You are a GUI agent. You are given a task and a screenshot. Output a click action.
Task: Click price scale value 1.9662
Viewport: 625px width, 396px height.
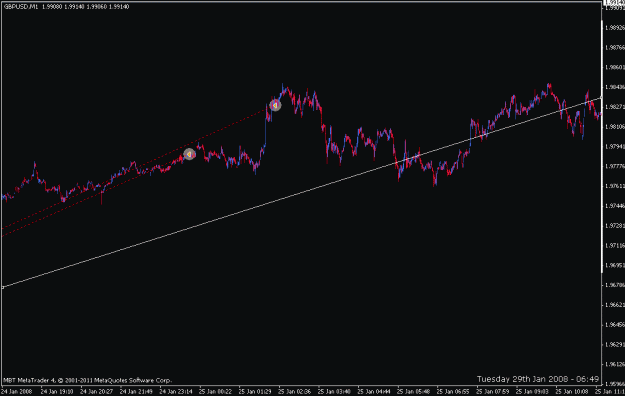pyautogui.click(x=615, y=305)
